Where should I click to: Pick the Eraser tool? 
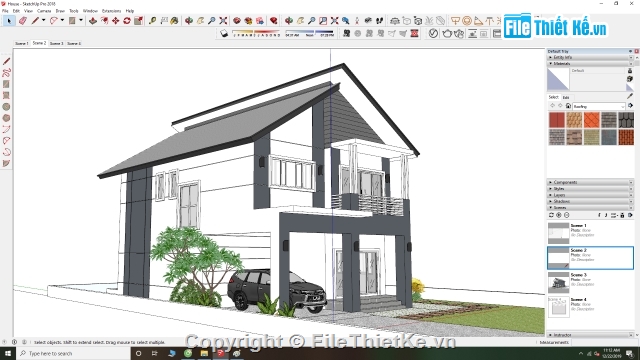22,20
